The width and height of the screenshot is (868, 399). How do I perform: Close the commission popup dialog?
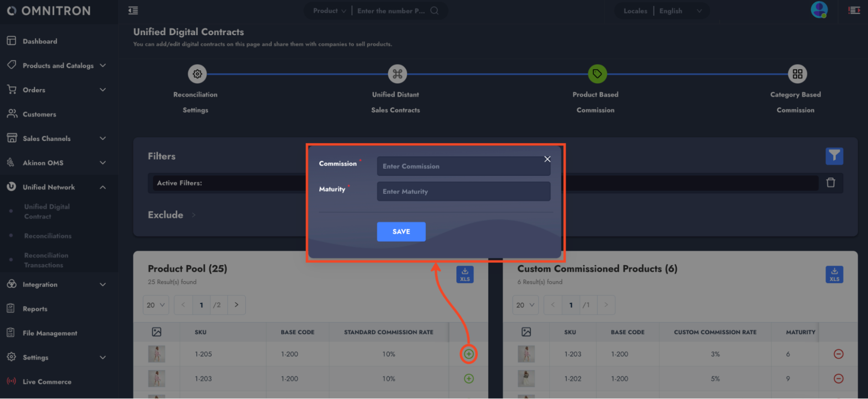click(x=547, y=159)
